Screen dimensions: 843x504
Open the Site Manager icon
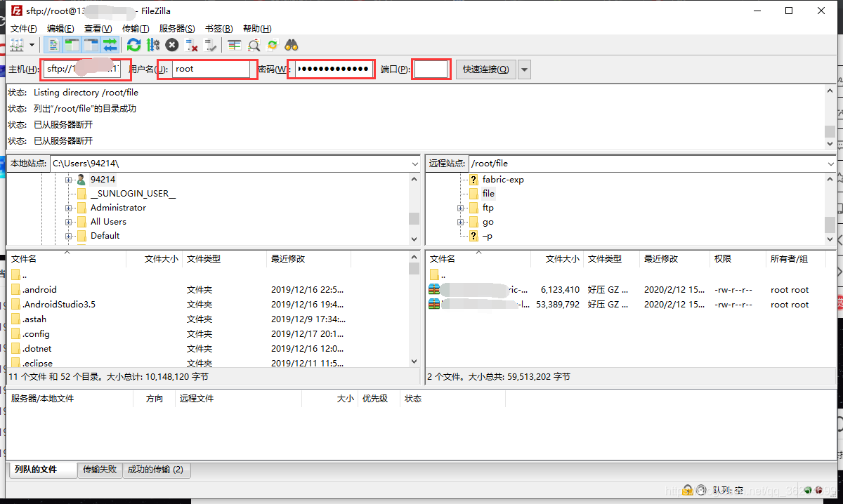pyautogui.click(x=18, y=45)
